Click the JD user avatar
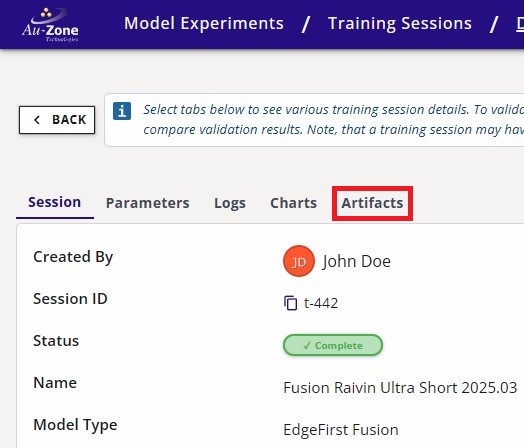This screenshot has width=524, height=448. coord(299,261)
